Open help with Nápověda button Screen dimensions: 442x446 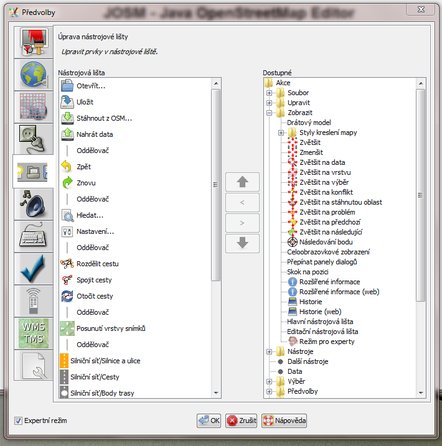[x=284, y=420]
